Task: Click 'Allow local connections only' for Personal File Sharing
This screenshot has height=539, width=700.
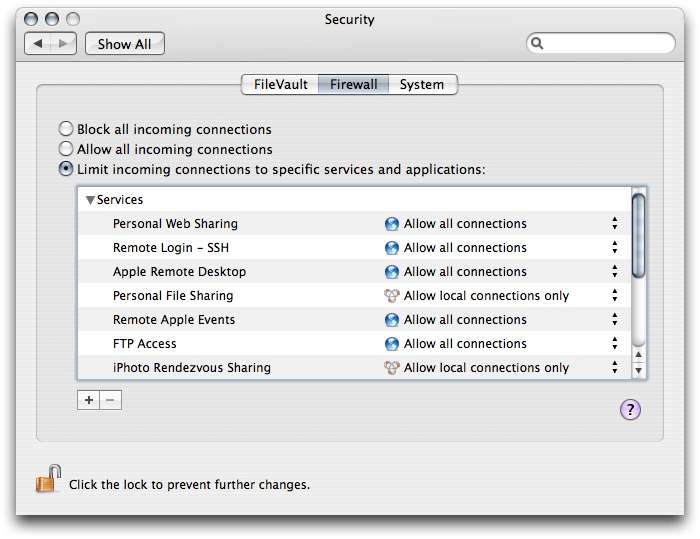Action: 487,296
